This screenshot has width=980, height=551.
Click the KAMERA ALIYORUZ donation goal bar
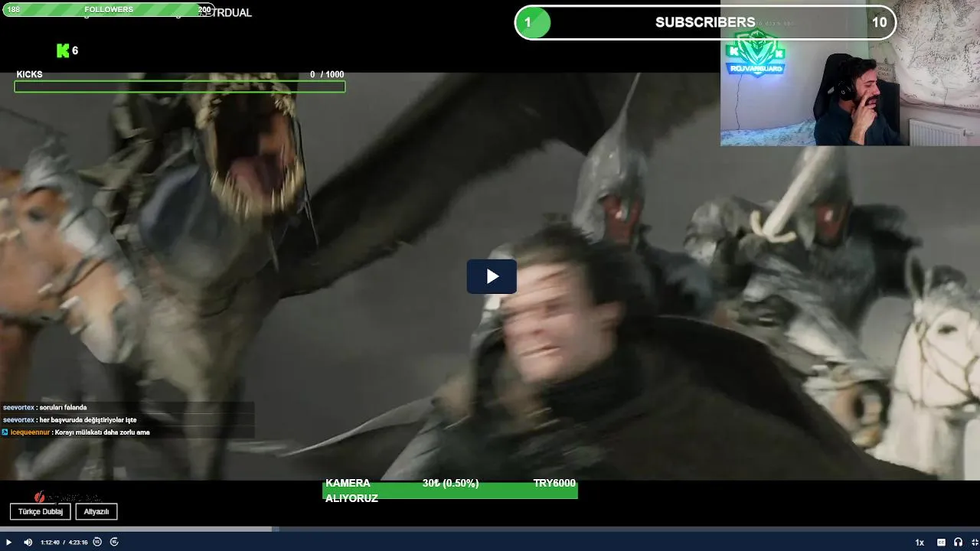pyautogui.click(x=450, y=490)
